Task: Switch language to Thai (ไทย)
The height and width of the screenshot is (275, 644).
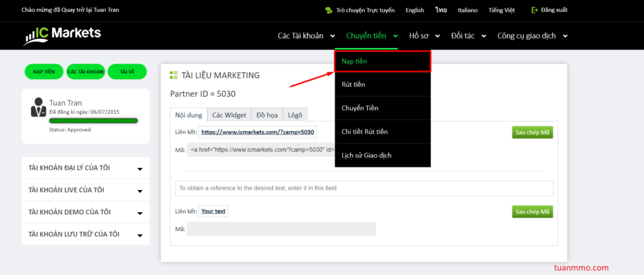Action: click(x=441, y=10)
